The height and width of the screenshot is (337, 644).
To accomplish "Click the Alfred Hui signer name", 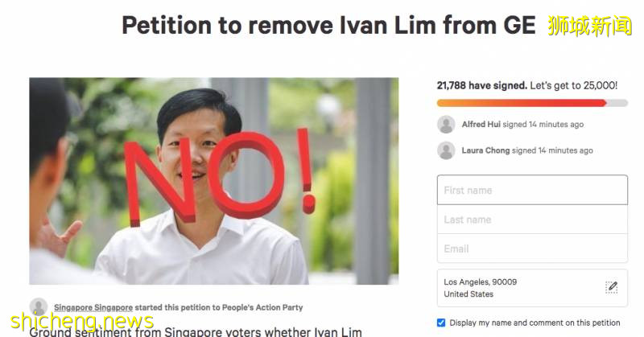I will pyautogui.click(x=481, y=125).
